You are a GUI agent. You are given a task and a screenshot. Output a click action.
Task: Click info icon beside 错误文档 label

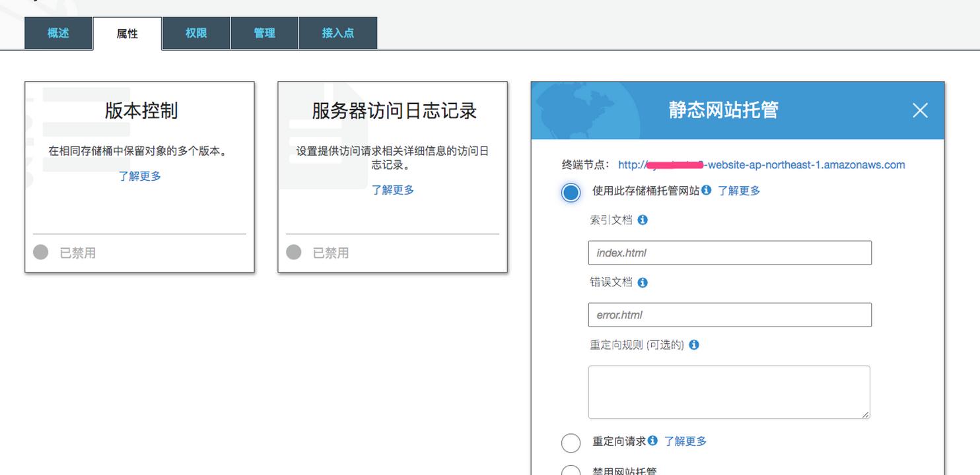point(643,282)
